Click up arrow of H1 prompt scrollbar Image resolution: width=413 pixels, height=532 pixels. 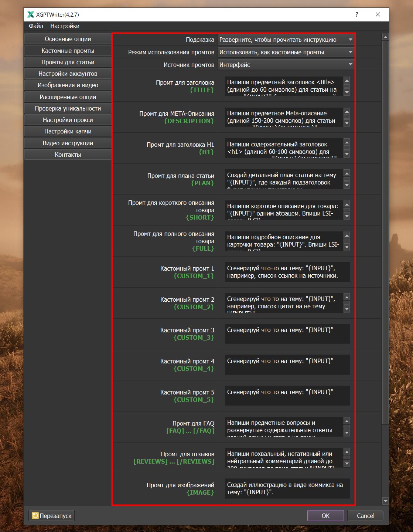pyautogui.click(x=347, y=142)
